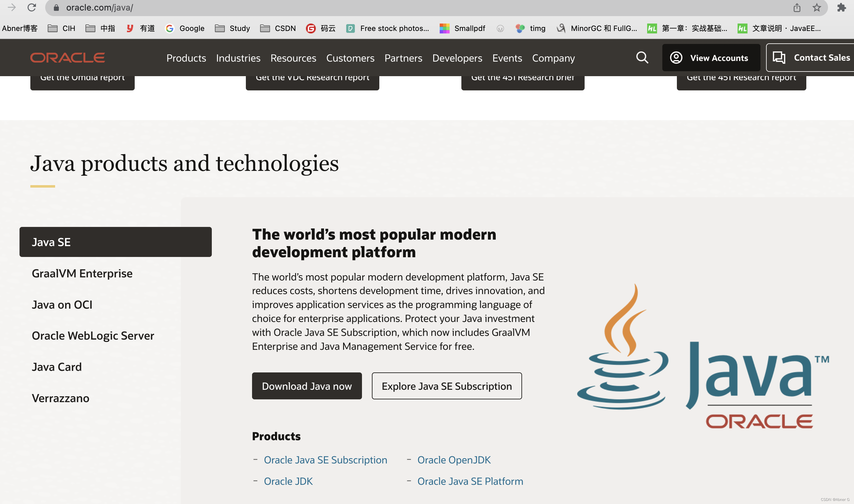Open the CSDN bookmark folder
The width and height of the screenshot is (854, 504).
pyautogui.click(x=278, y=28)
